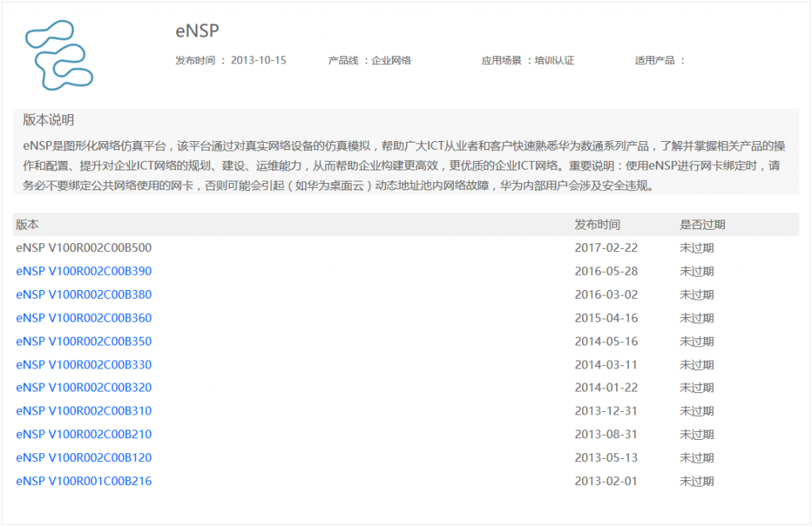Click the 发布时间 column header
This screenshot has height=527, width=812.
coord(597,225)
